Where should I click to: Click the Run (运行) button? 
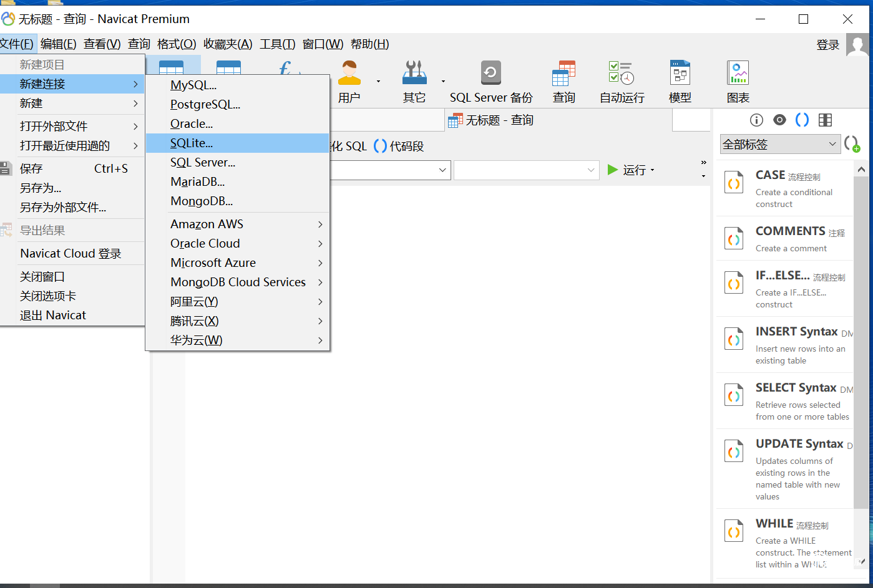(629, 170)
